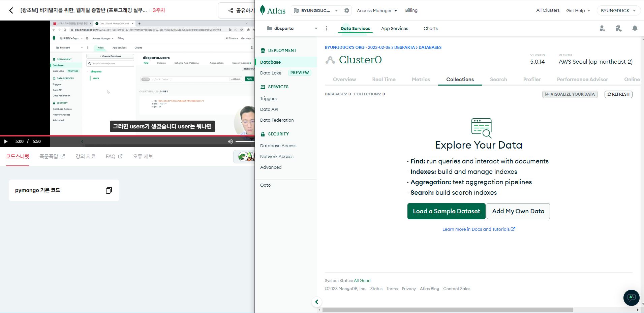Open the Collections cluster tab

click(460, 80)
